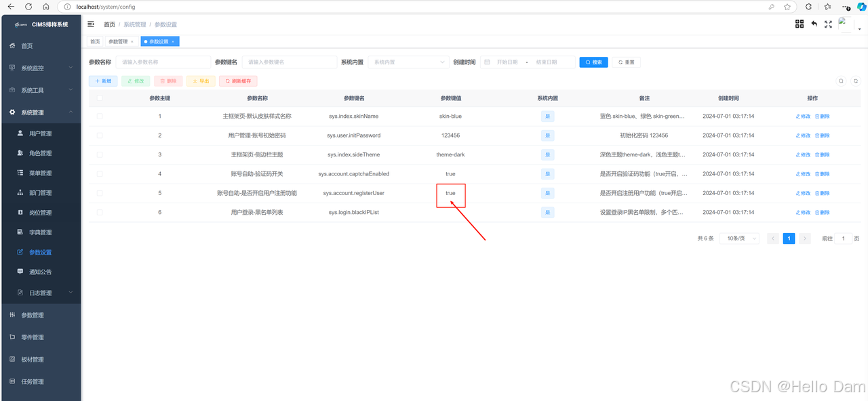Click the 重置 button
The height and width of the screenshot is (401, 868).
click(626, 62)
